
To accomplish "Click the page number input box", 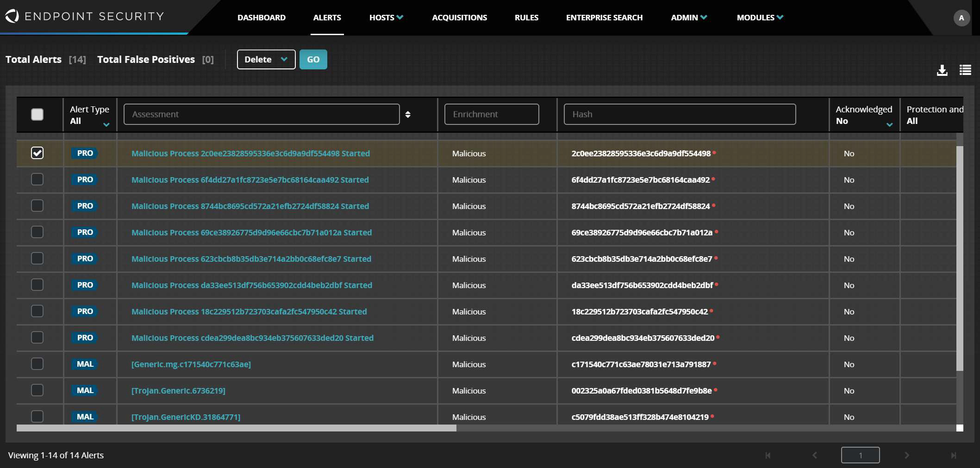I will (x=861, y=456).
